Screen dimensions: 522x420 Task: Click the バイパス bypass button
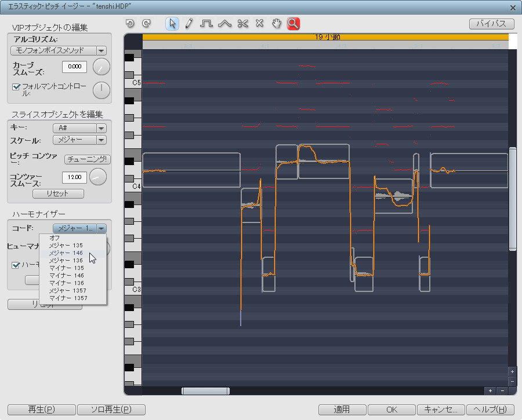click(492, 24)
